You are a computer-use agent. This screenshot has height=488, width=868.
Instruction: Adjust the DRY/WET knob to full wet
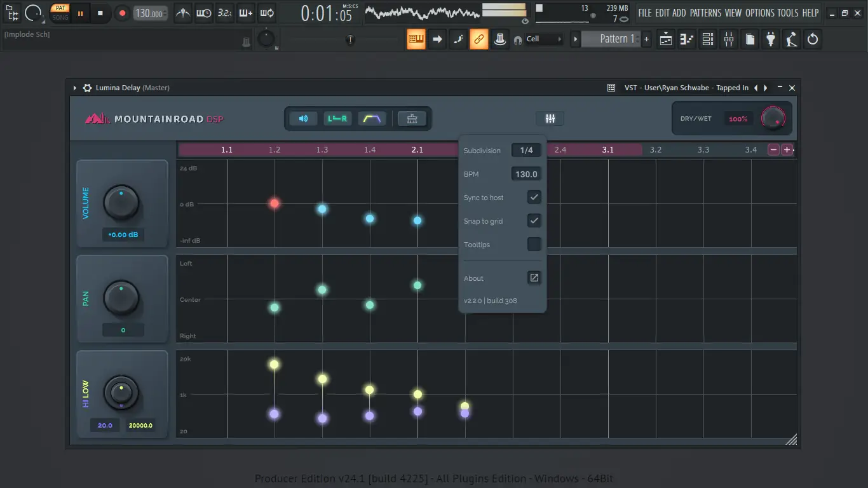pos(773,118)
